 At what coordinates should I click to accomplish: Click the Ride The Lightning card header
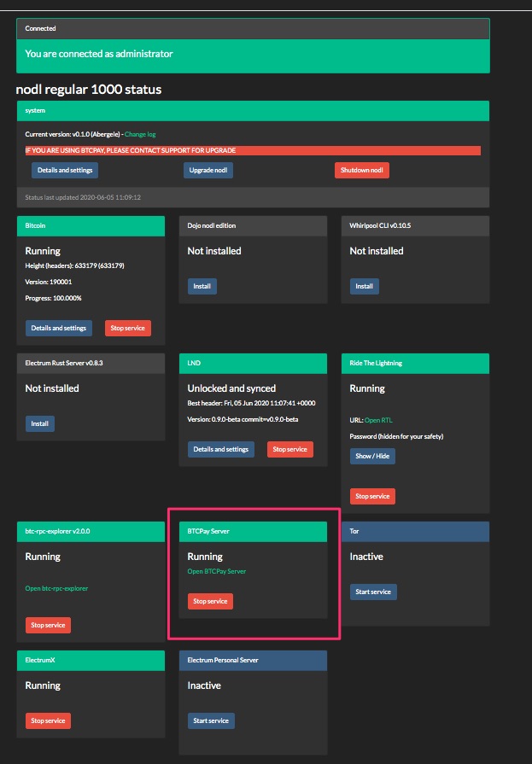[x=416, y=363]
